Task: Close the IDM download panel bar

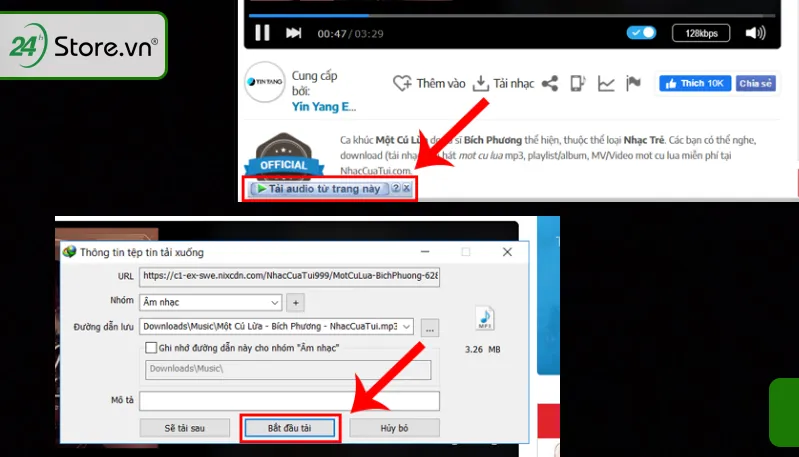Action: tap(407, 188)
